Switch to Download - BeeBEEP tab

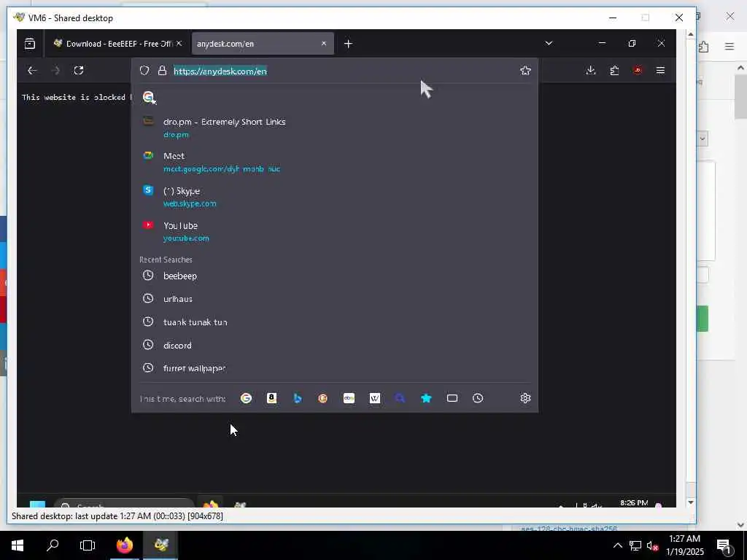[118, 43]
